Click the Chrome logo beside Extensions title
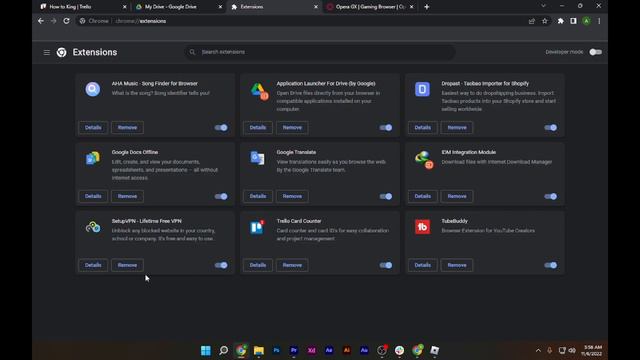 pyautogui.click(x=62, y=52)
